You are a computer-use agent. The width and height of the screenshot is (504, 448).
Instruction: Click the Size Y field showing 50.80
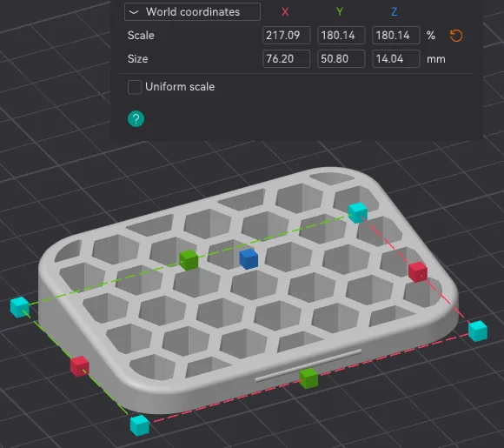[341, 58]
